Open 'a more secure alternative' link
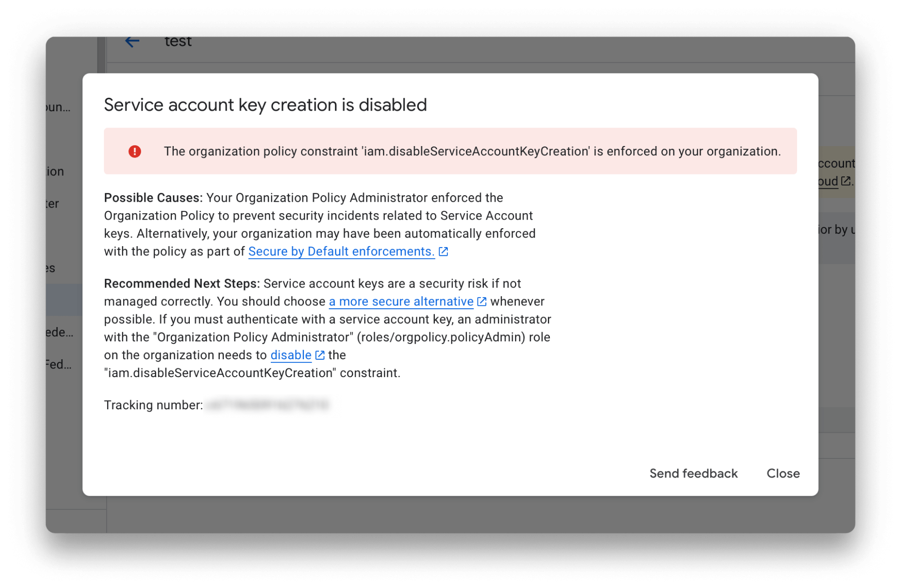The width and height of the screenshot is (901, 588). [x=401, y=302]
